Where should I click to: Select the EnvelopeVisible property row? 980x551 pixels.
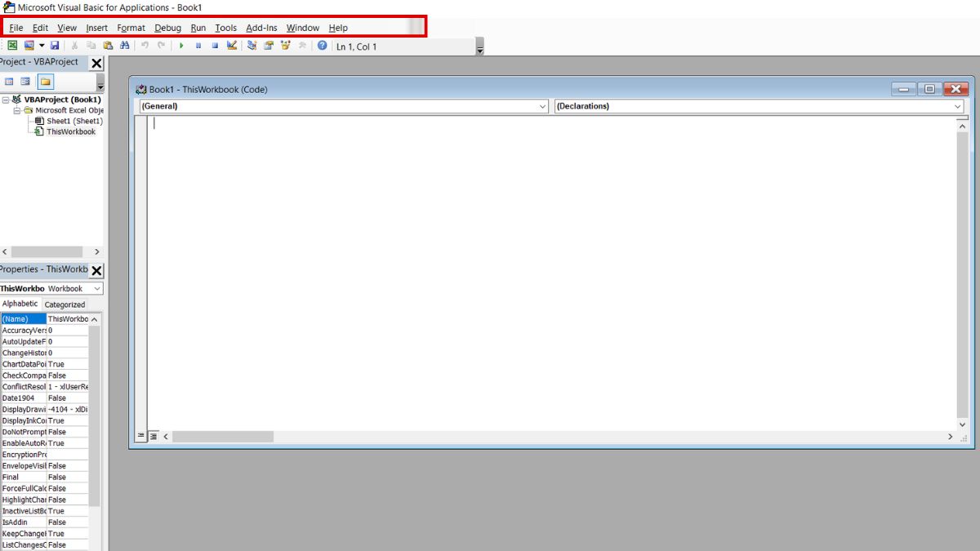point(44,465)
